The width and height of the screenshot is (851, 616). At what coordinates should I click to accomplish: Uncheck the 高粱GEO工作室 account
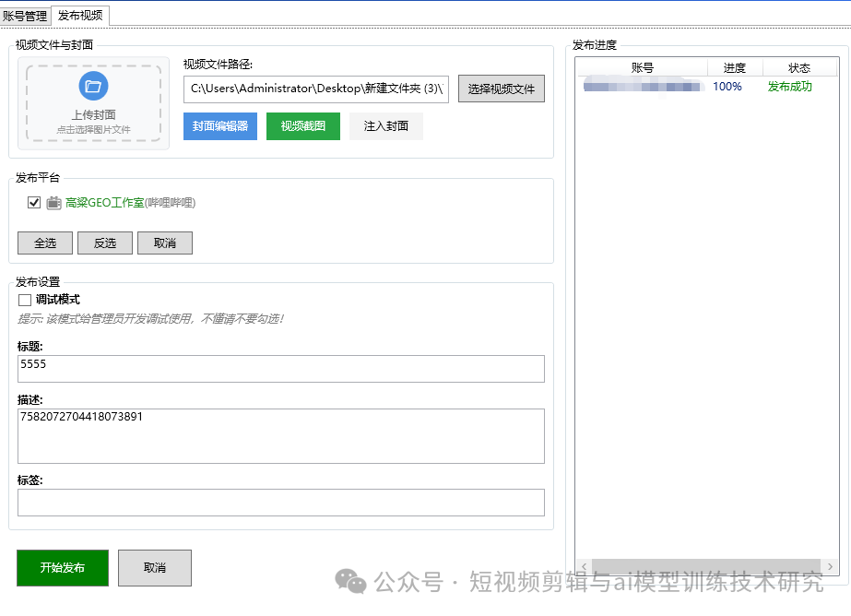tap(33, 202)
